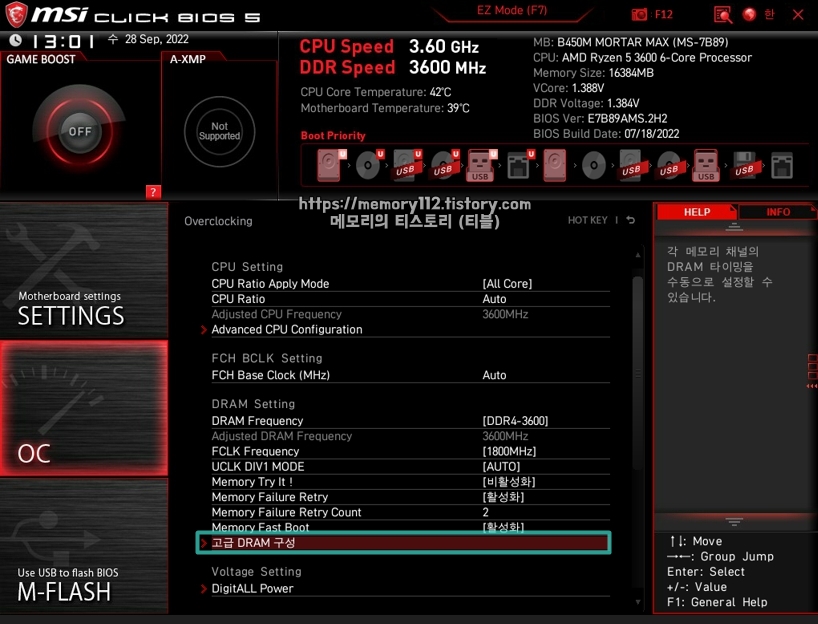
Task: Toggle Memory Fast Boot enabled value
Action: [x=503, y=527]
